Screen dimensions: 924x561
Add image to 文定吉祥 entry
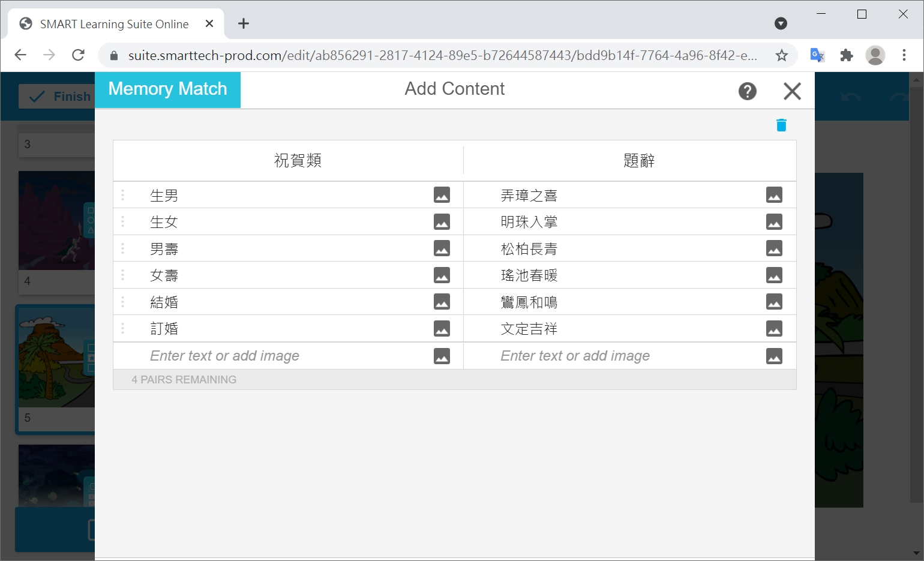pos(774,329)
